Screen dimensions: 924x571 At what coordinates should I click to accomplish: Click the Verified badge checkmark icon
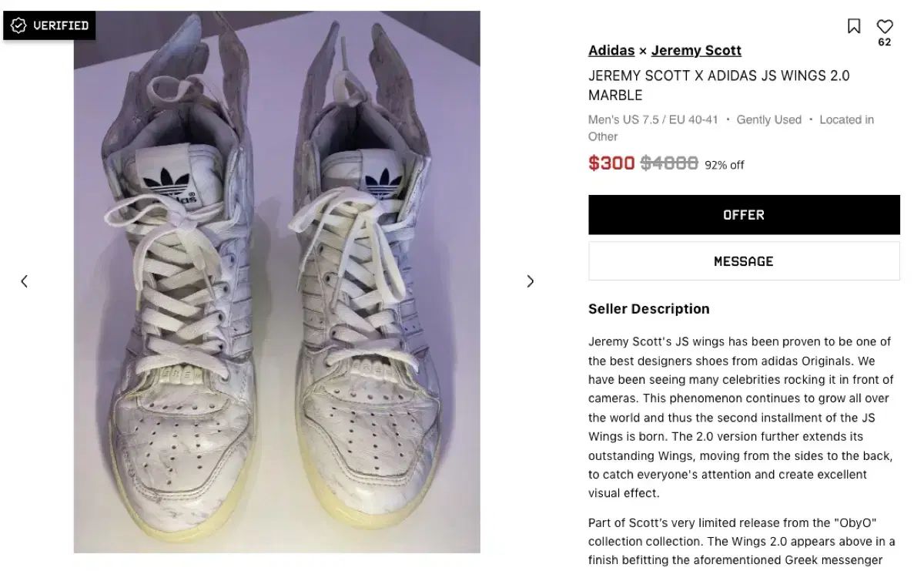pos(19,25)
